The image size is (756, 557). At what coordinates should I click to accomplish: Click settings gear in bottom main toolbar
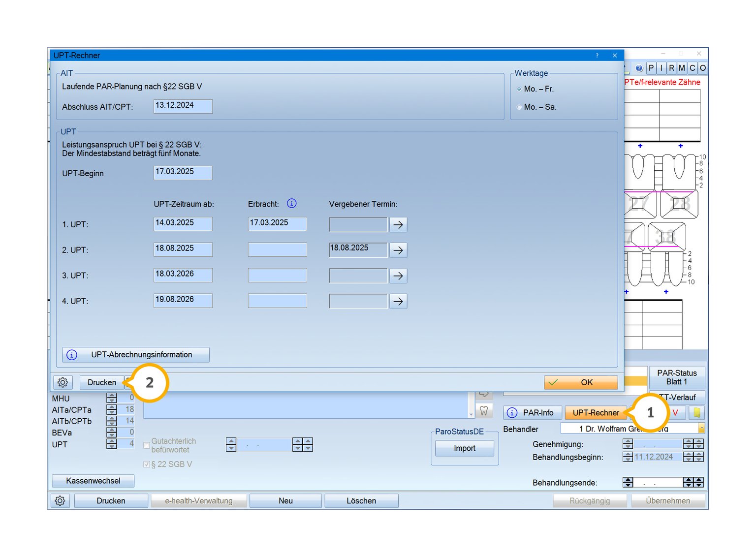coord(60,501)
